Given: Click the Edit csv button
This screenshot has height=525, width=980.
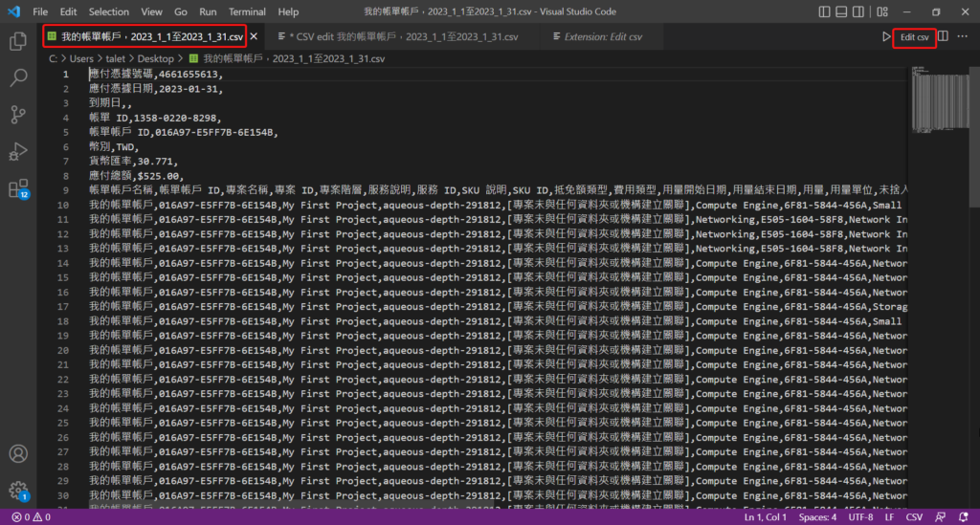Looking at the screenshot, I should coord(914,36).
